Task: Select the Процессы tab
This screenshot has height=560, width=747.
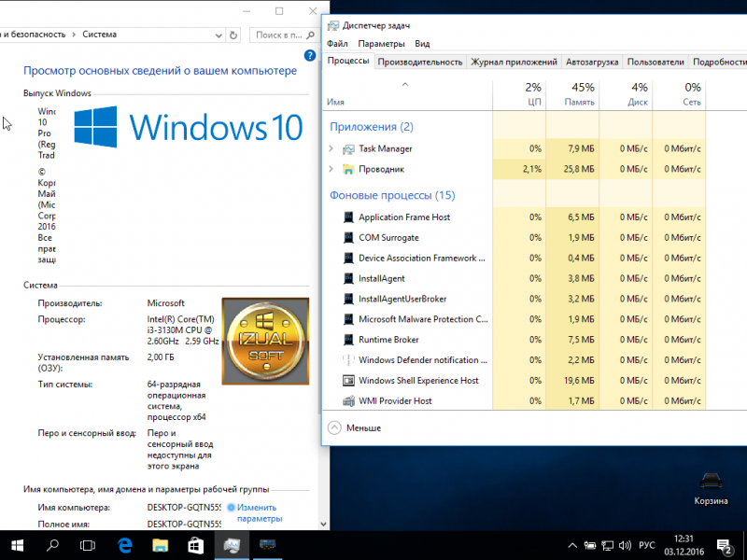Action: 348,61
